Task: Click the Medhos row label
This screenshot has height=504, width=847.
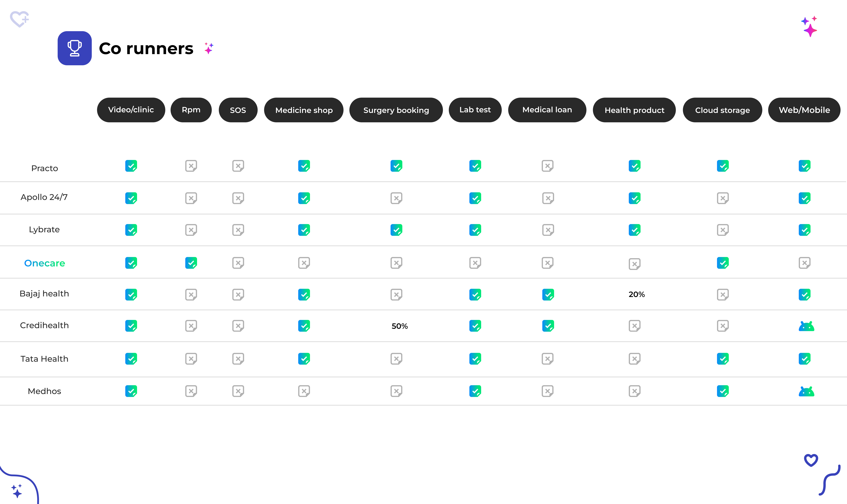Action: [x=45, y=391]
